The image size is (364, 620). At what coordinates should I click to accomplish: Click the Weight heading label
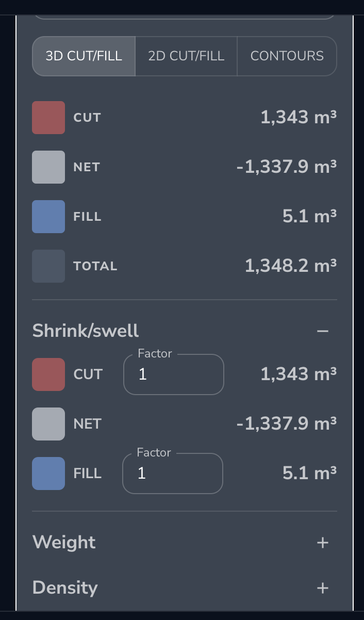(63, 542)
